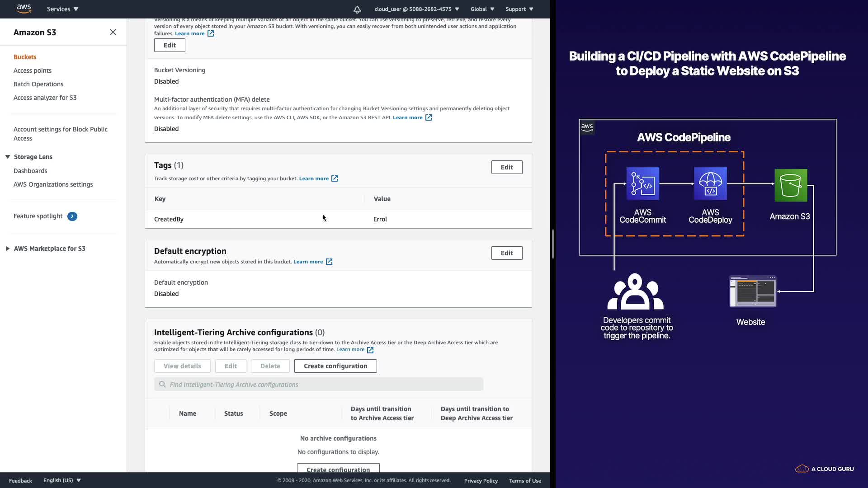Expand AWS Marketplace for S3 section

point(8,249)
